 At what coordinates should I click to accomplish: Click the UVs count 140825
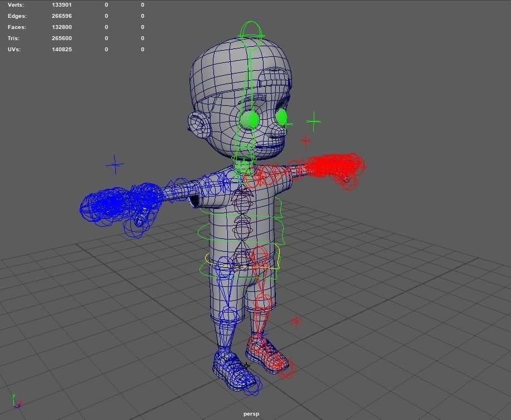[62, 49]
